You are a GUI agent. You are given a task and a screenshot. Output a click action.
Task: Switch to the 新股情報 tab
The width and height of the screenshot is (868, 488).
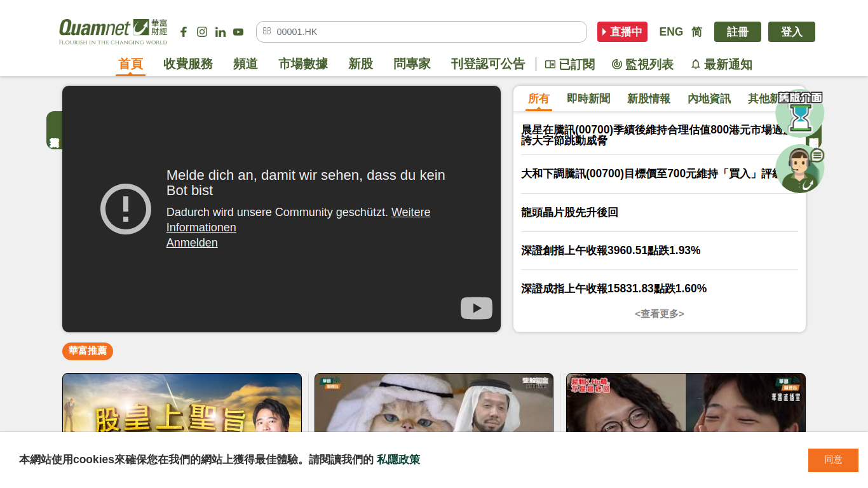pyautogui.click(x=649, y=98)
